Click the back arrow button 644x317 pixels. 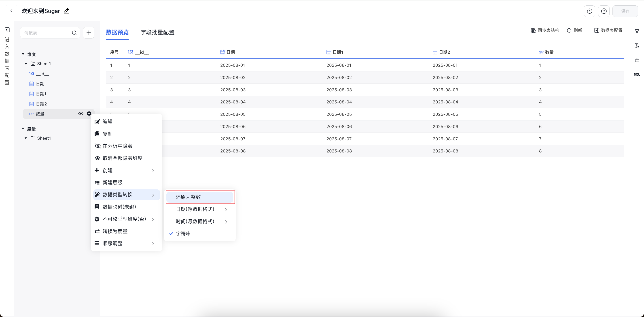point(11,11)
